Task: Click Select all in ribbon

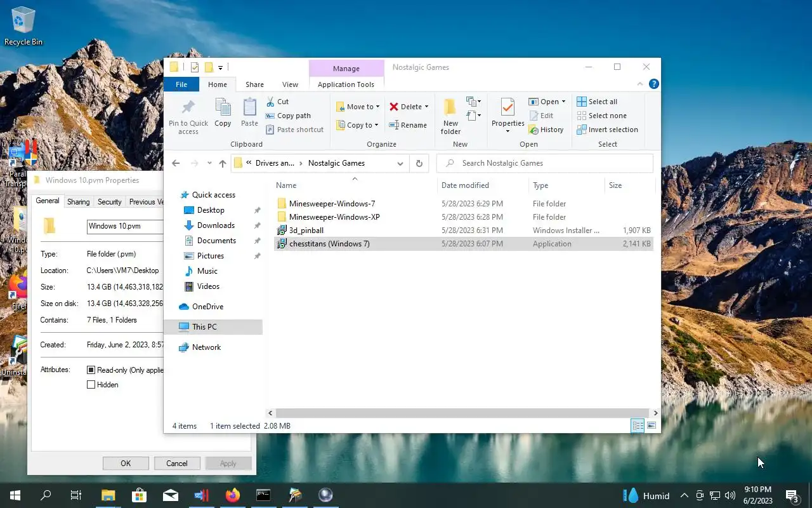Action: (597, 102)
